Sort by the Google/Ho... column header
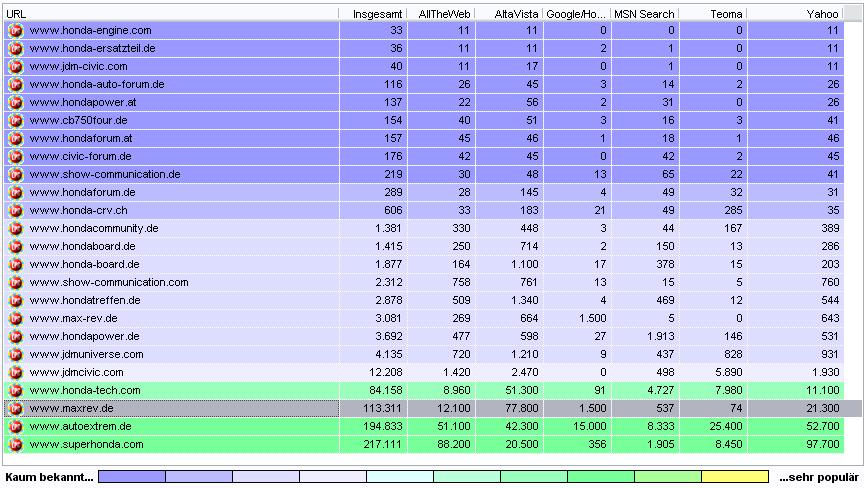 pos(577,14)
